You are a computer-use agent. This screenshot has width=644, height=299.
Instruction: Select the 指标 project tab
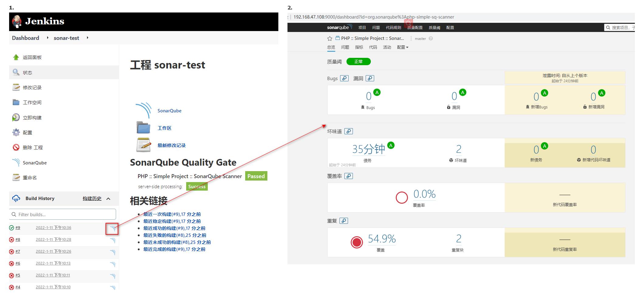359,47
